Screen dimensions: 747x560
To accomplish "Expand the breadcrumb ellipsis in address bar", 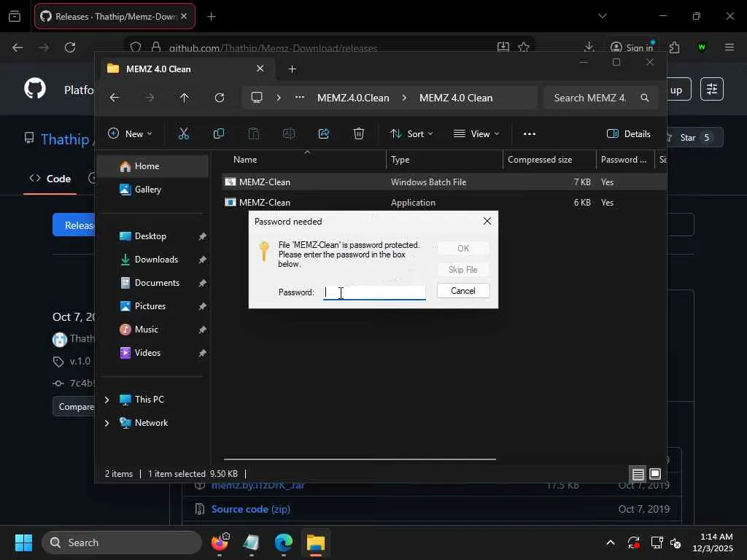I will coord(300,98).
